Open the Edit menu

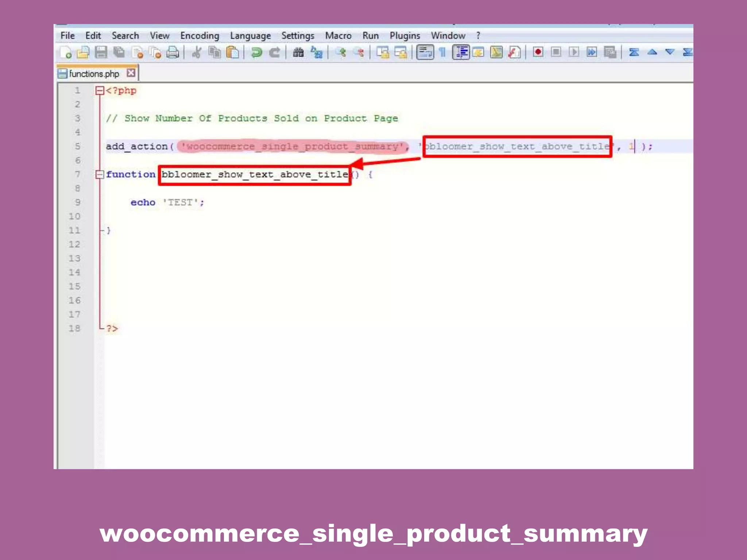(93, 36)
